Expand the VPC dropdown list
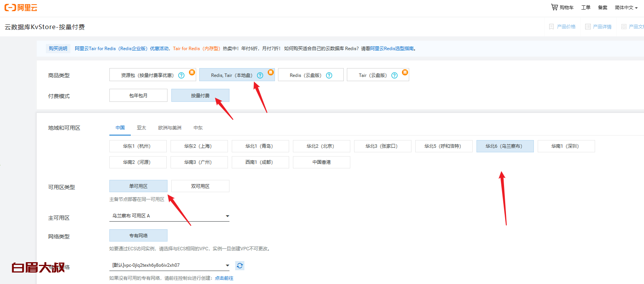This screenshot has height=284, width=644. coord(169,265)
